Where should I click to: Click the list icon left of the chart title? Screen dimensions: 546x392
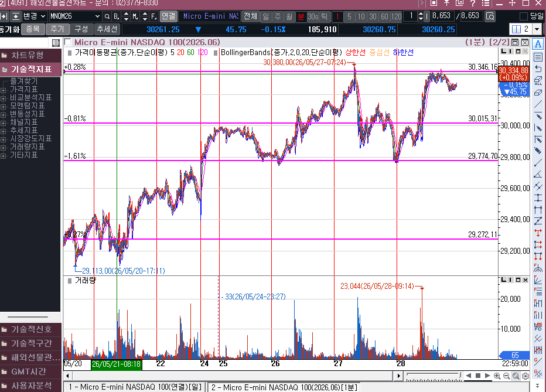click(x=56, y=43)
